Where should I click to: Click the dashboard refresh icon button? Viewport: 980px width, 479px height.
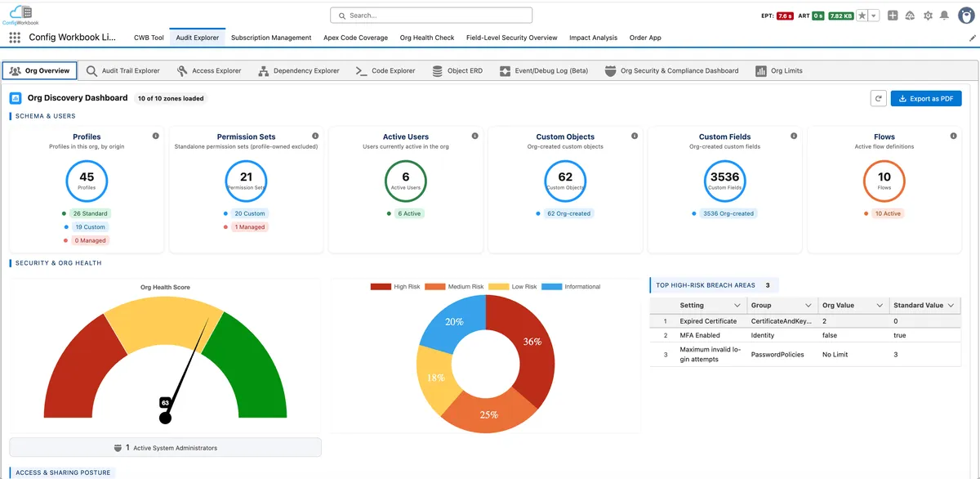pos(879,98)
